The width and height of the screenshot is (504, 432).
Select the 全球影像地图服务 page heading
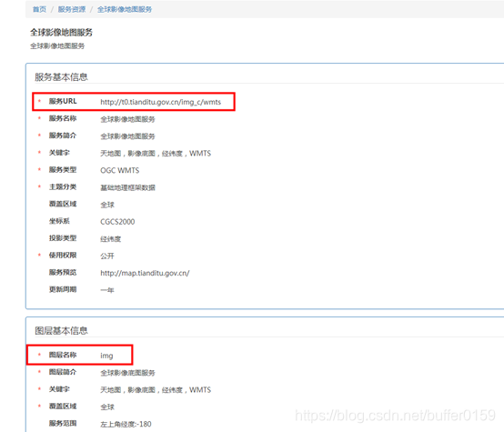(x=61, y=33)
